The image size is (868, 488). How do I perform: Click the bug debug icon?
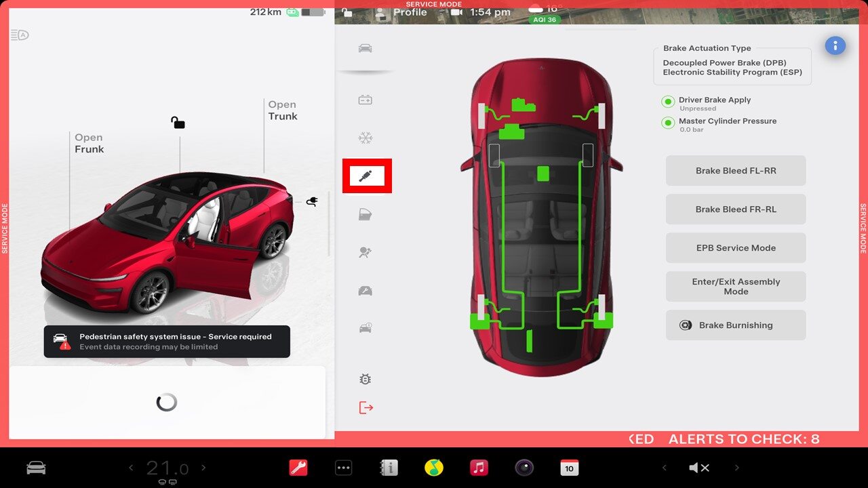[366, 379]
